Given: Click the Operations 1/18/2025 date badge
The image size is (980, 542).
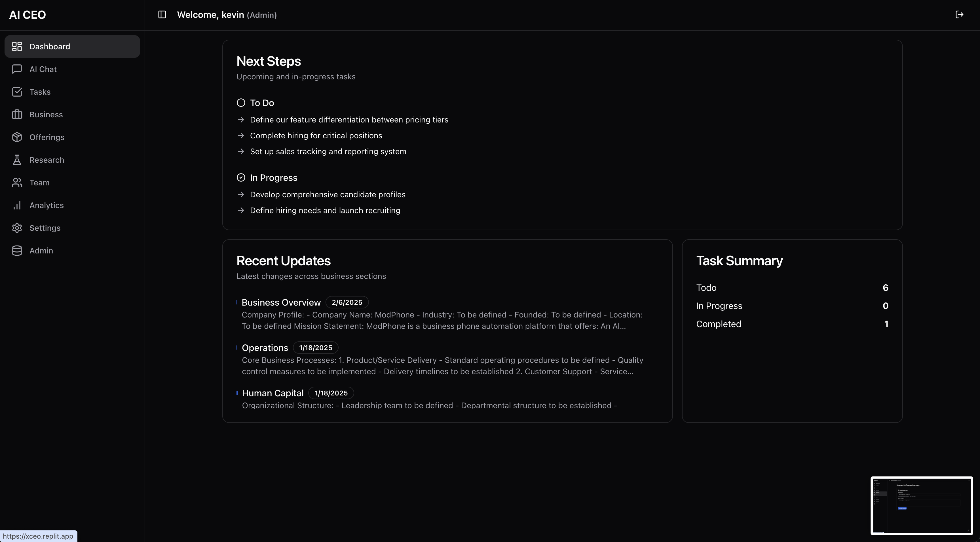Looking at the screenshot, I should click(x=315, y=348).
